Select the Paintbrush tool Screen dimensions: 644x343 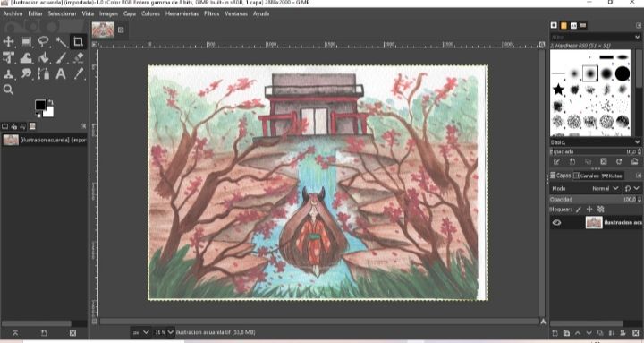(61, 57)
